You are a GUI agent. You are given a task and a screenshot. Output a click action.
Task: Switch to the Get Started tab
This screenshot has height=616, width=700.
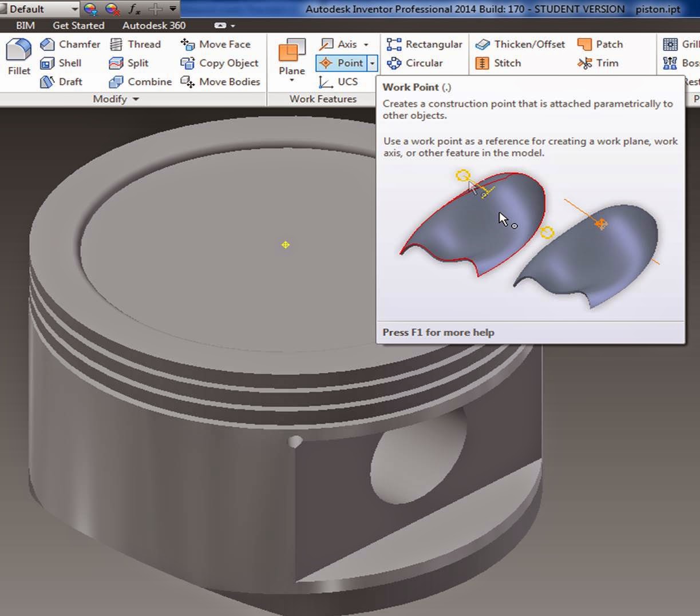78,26
